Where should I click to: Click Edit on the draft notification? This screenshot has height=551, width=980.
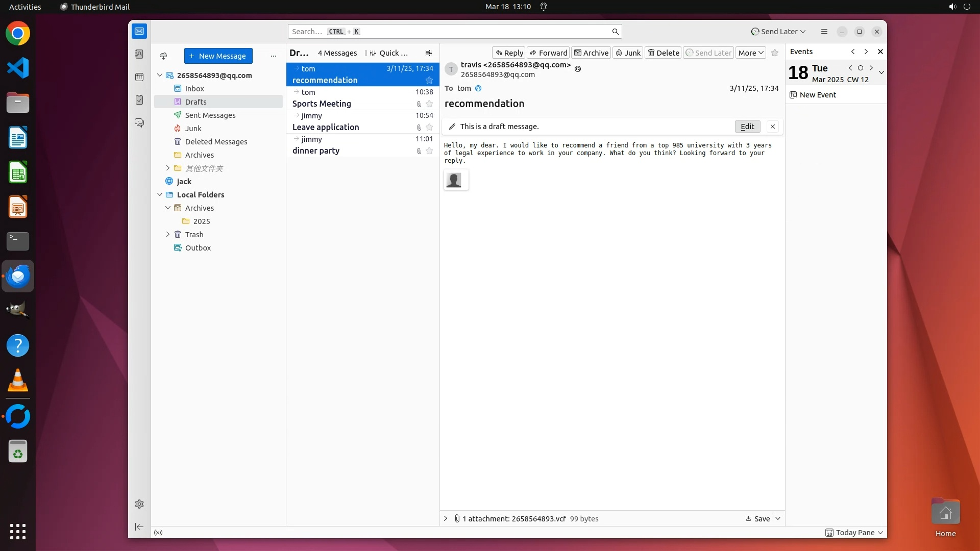747,127
